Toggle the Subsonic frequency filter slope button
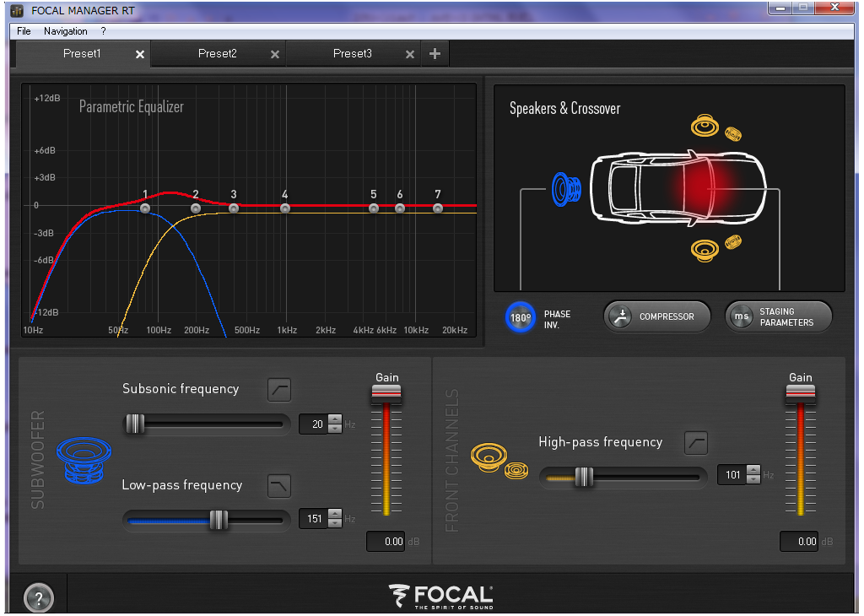This screenshot has width=864, height=616. pos(279,390)
